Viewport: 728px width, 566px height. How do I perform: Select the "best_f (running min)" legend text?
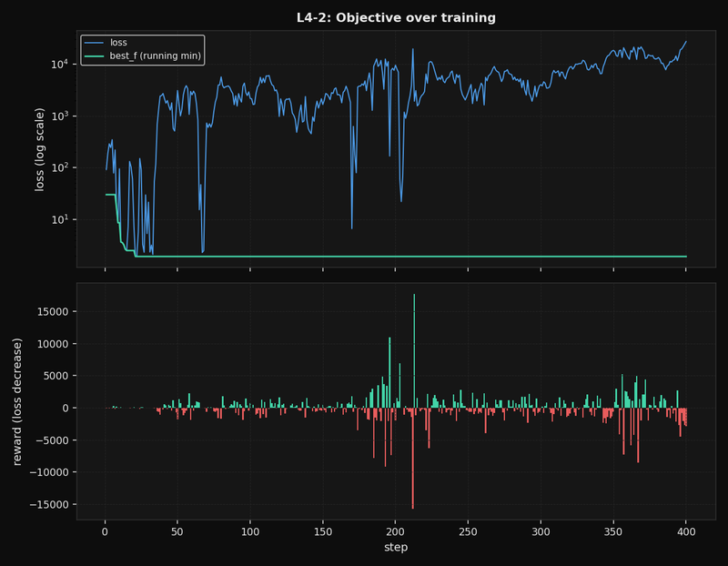(x=155, y=56)
